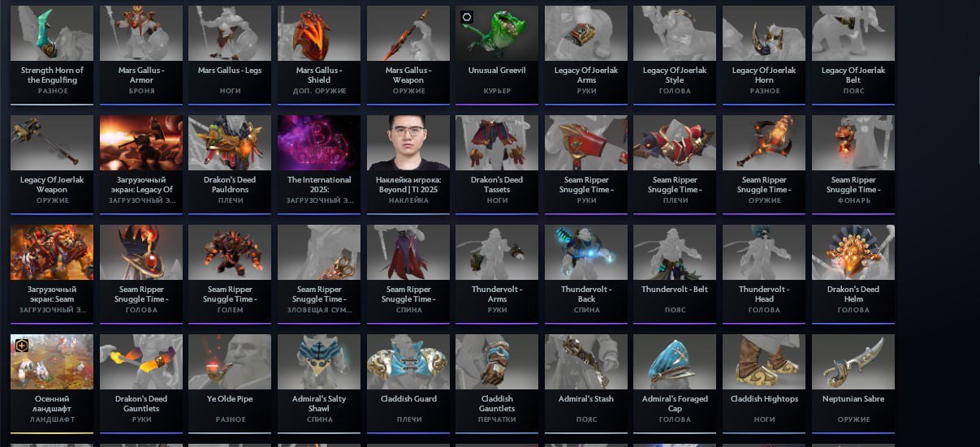This screenshot has height=447, width=980.
Task: Open the Legacy Of Joerlak Arms item
Action: (586, 54)
